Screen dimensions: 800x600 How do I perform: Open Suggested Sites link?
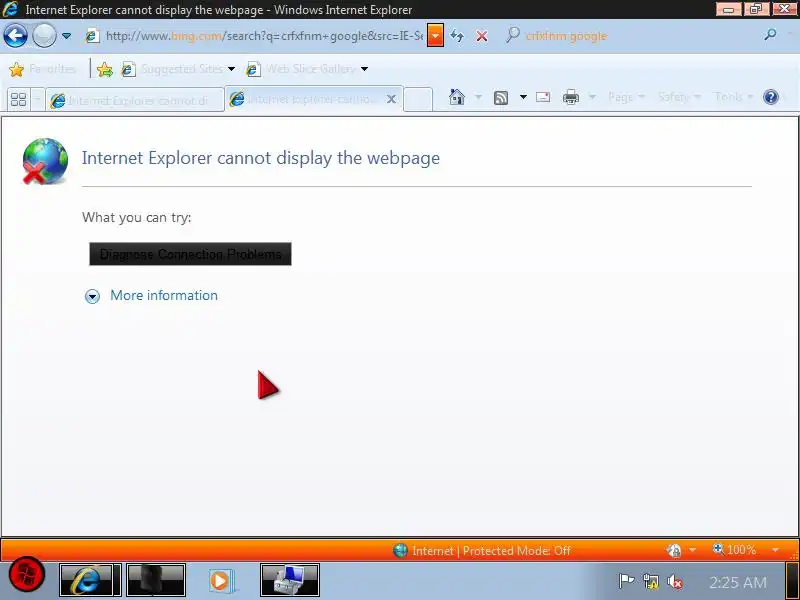tap(172, 69)
